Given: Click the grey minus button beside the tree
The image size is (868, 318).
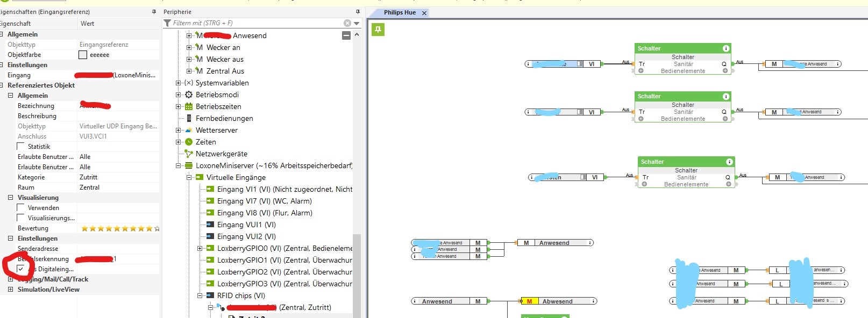Looking at the screenshot, I should (346, 35).
